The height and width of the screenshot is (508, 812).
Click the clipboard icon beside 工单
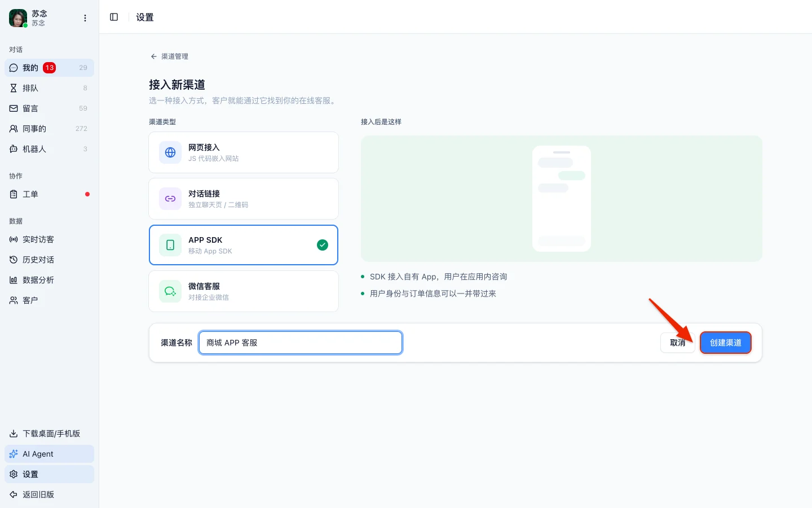click(14, 194)
